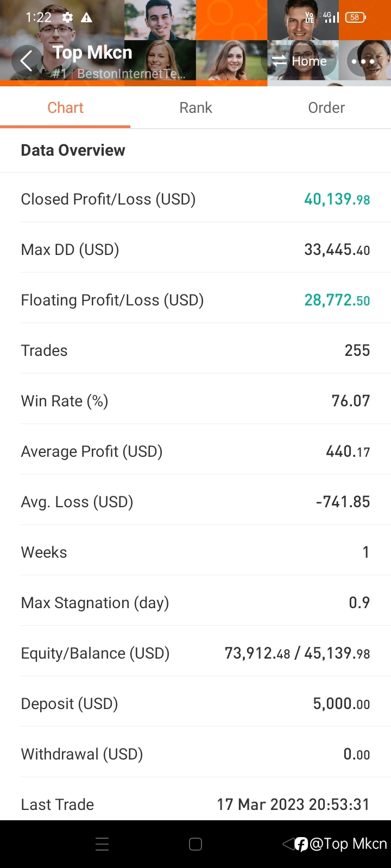Tap the BestonInternetTe broker label
Image resolution: width=391 pixels, height=868 pixels.
[131, 74]
